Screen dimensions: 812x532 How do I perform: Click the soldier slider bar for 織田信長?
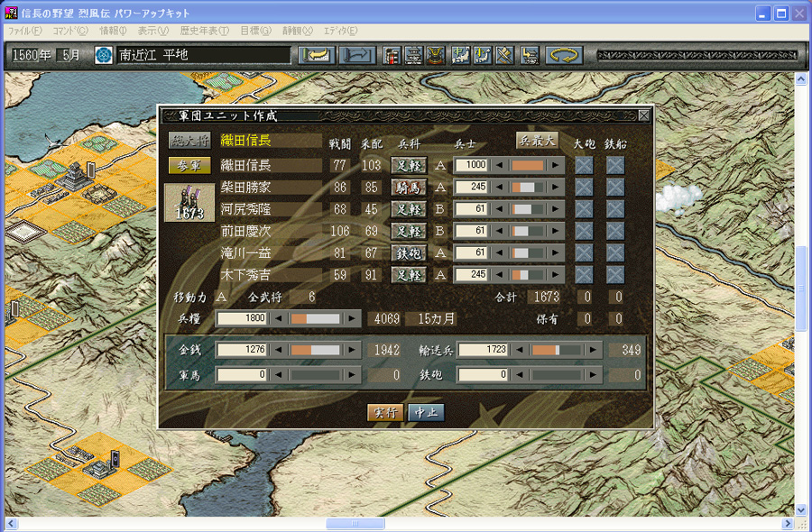[x=528, y=166]
